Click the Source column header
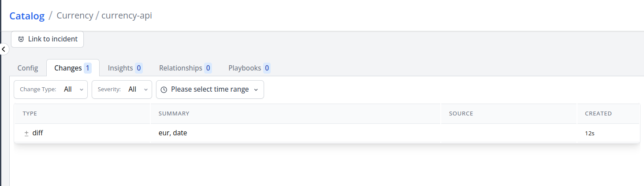Screen dimensions: 644x186 (x=461, y=114)
